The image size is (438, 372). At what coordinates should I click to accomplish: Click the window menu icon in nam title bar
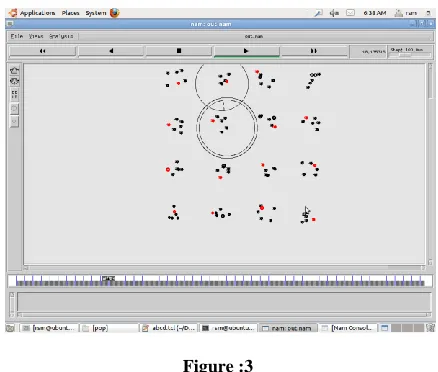pos(10,24)
